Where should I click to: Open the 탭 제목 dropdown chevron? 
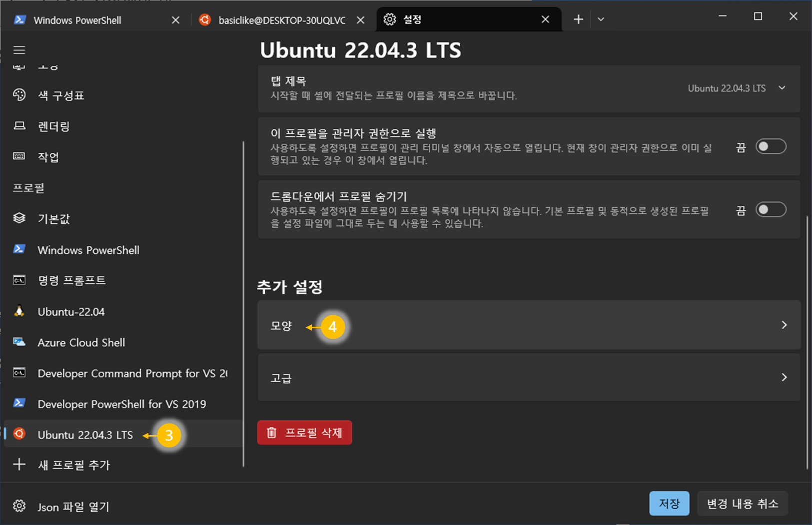782,88
